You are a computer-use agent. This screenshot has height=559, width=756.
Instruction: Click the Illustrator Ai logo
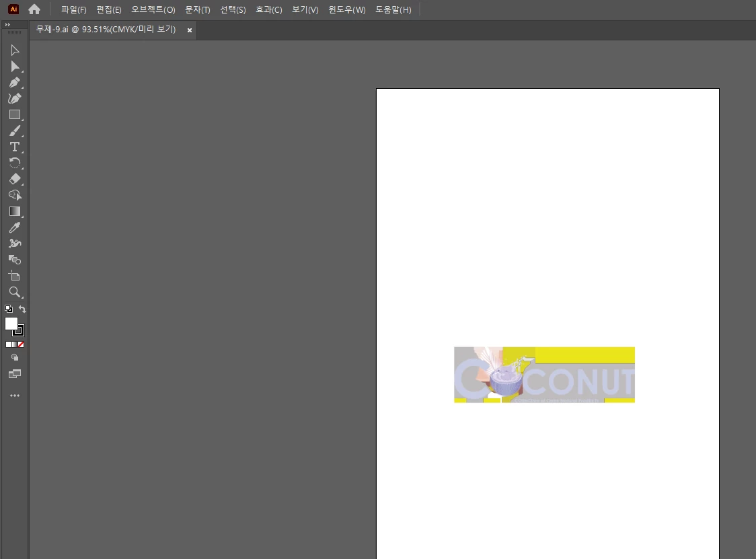[13, 9]
